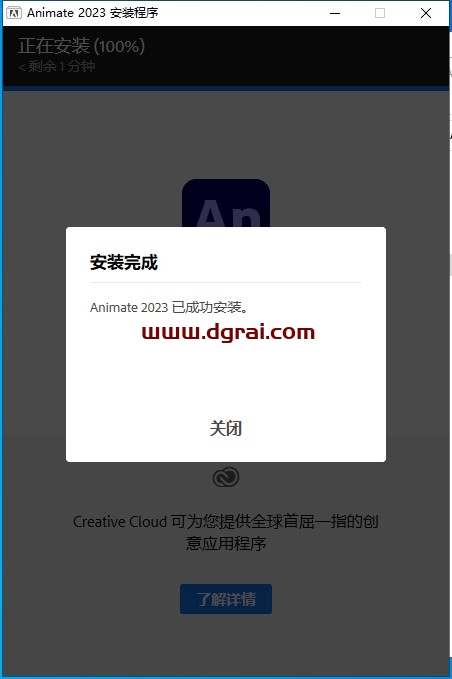Click the 'Animate 2023 安装程序' window title
The width and height of the screenshot is (452, 679).
(x=93, y=13)
